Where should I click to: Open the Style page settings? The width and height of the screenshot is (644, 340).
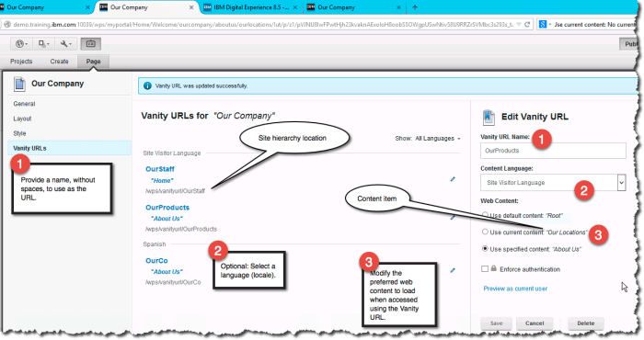pyautogui.click(x=19, y=134)
